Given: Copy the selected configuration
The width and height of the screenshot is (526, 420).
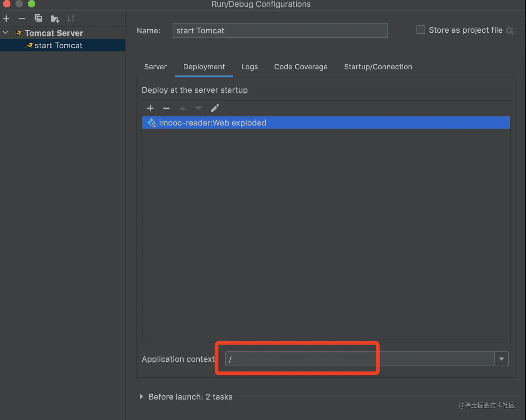Looking at the screenshot, I should 38,18.
